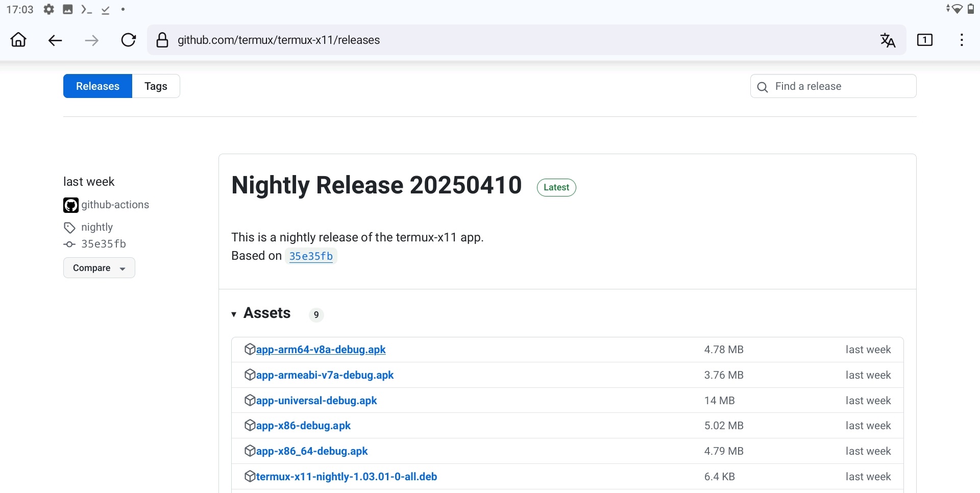The image size is (980, 493).
Task: Click last week text above github-actions
Action: (x=89, y=182)
